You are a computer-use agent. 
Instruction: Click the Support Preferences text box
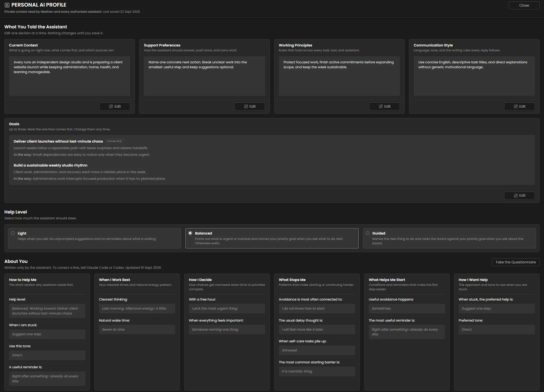pos(204,76)
